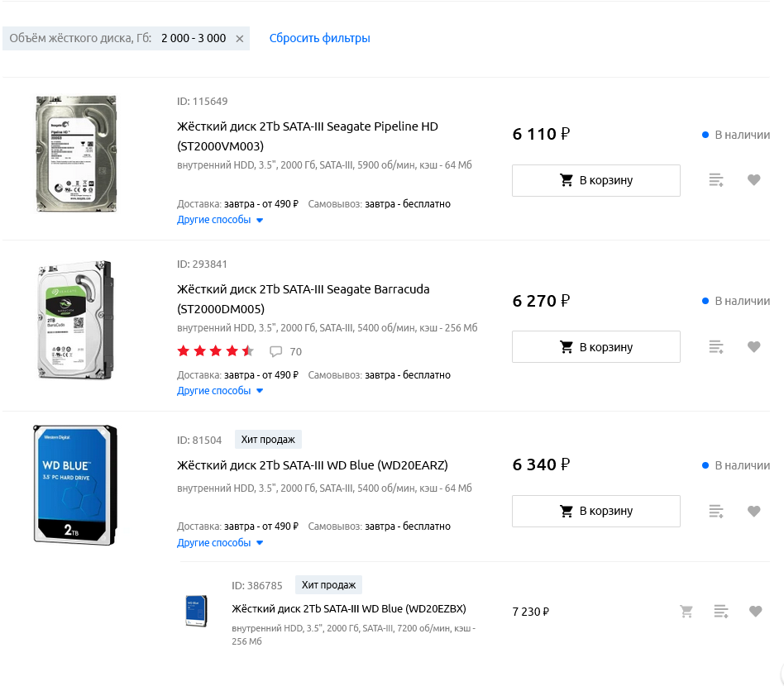Open the 70 reviews for Seagate Barracuda
This screenshot has height=686, width=784.
[286, 352]
